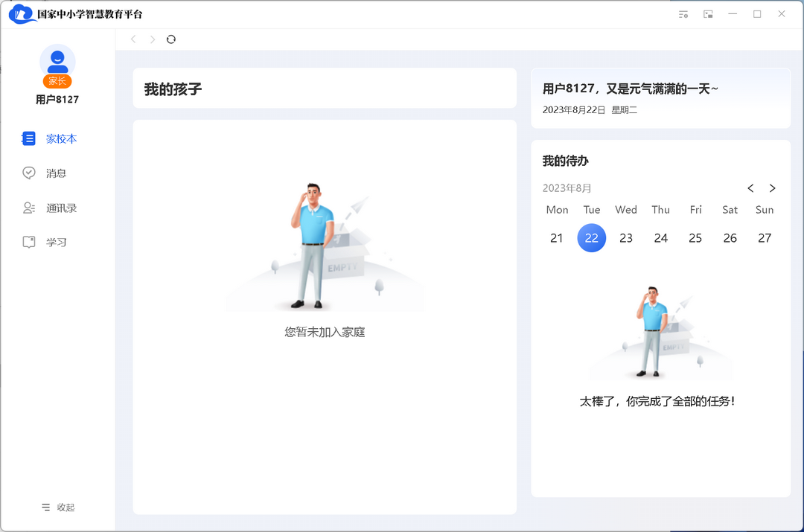
Task: Go to the next month with right chevron
Action: [773, 188]
